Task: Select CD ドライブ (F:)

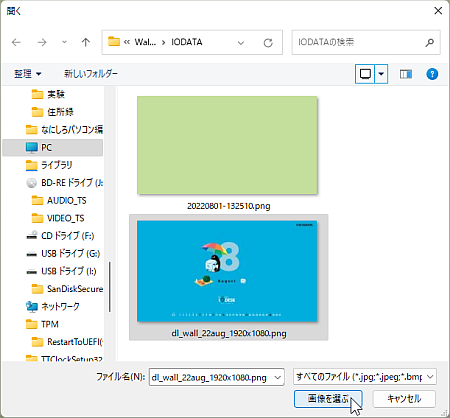Action: pyautogui.click(x=60, y=236)
